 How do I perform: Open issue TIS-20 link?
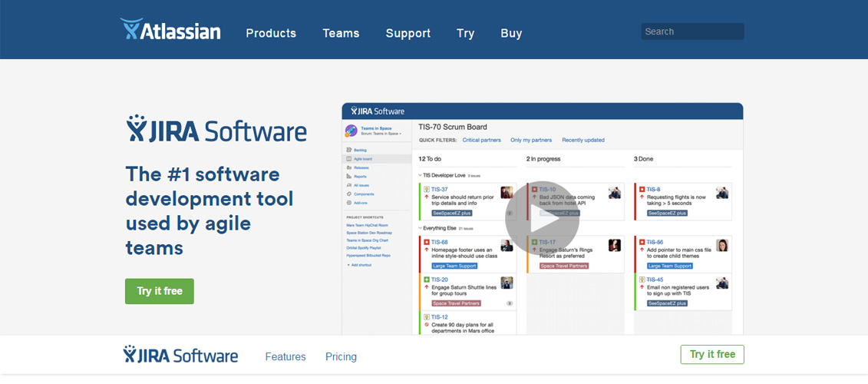(440, 280)
